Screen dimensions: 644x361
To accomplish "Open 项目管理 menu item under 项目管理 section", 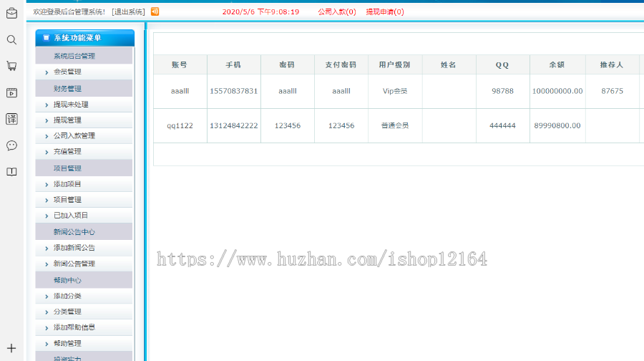I will [67, 199].
